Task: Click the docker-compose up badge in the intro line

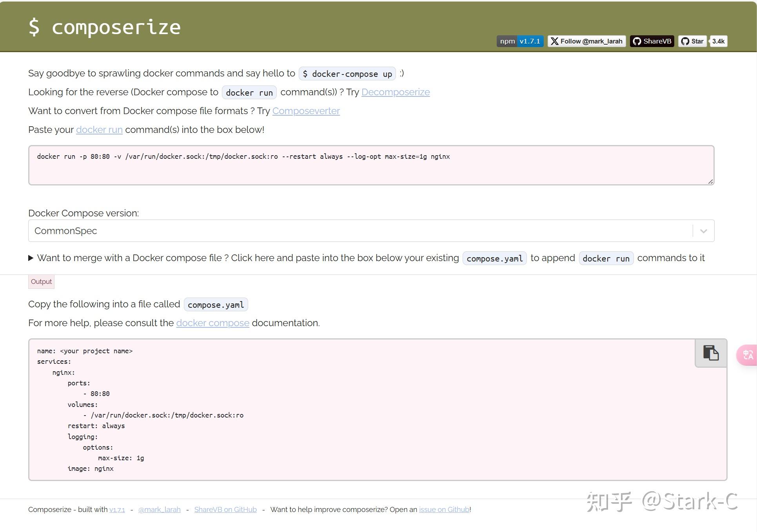Action: (x=347, y=74)
